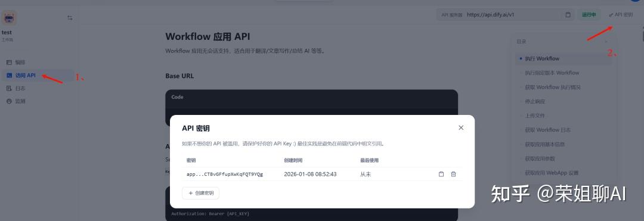
Task: Copy the app...CTBvGFfupXwKqFQT9YQg API key
Action: [x=441, y=174]
